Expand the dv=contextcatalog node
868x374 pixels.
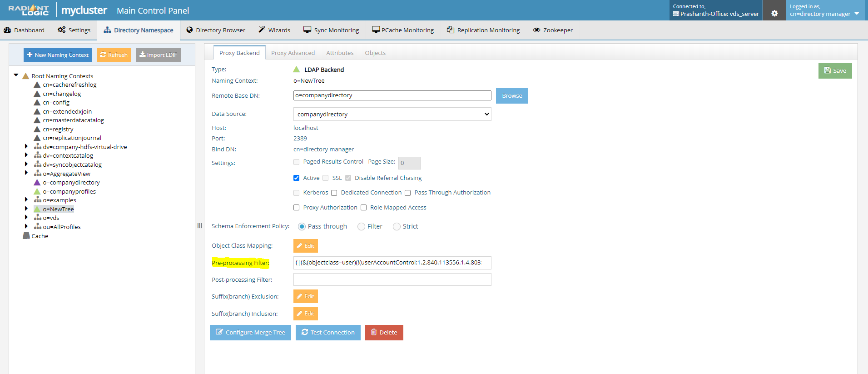(26, 155)
